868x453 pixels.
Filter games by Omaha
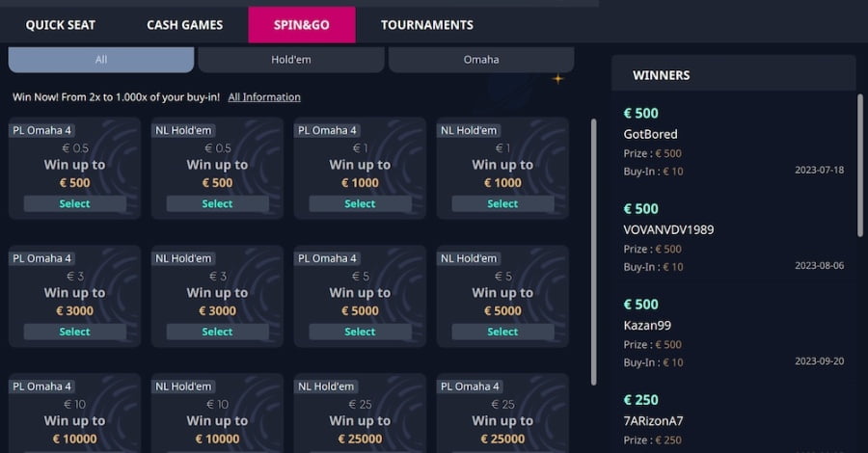coord(481,60)
